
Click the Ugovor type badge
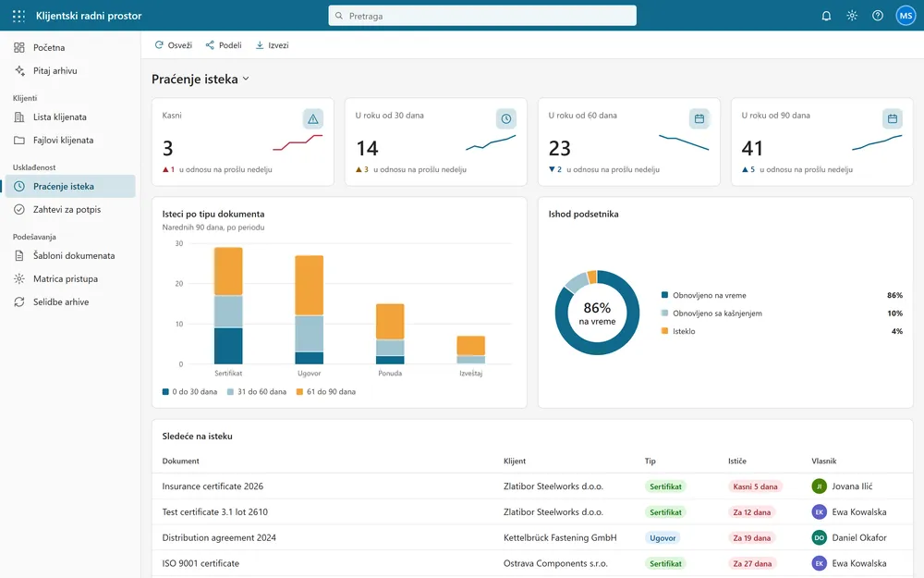pyautogui.click(x=663, y=538)
